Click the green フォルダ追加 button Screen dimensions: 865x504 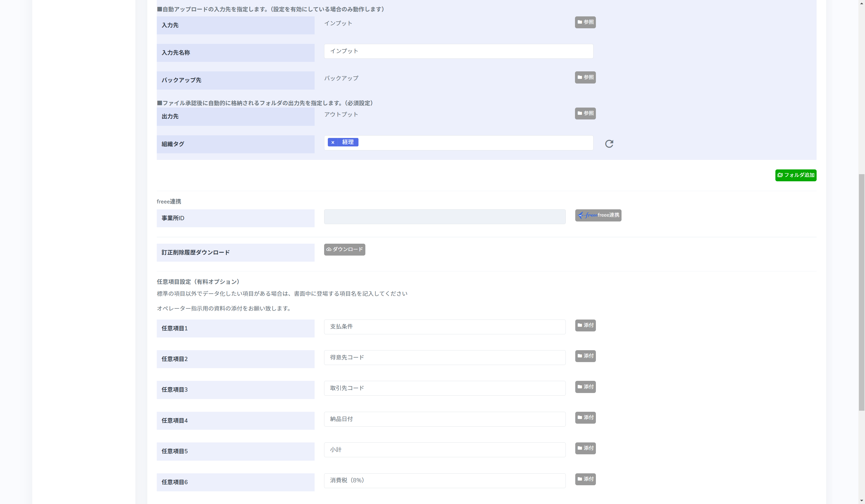click(796, 175)
